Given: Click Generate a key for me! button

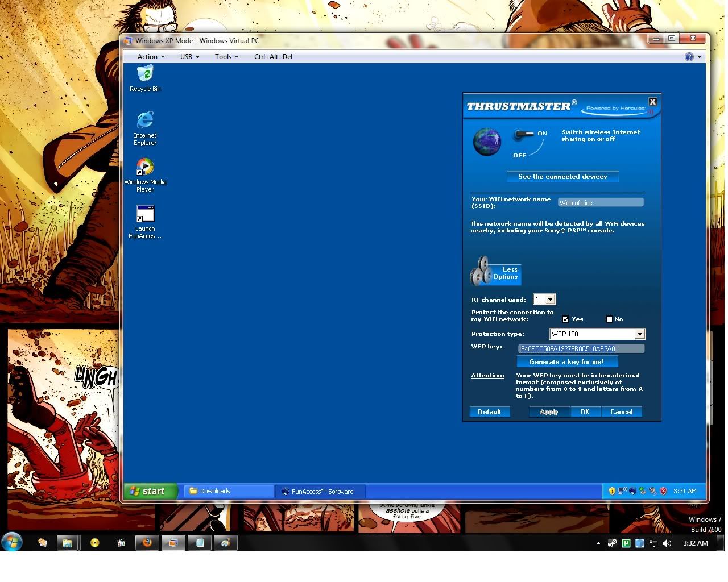Looking at the screenshot, I should pyautogui.click(x=566, y=362).
